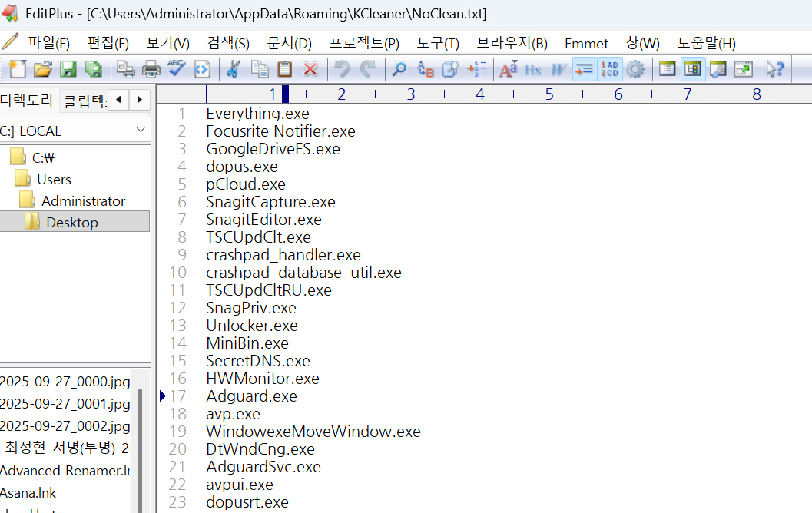Click the Copy icon in the toolbar

(x=260, y=69)
